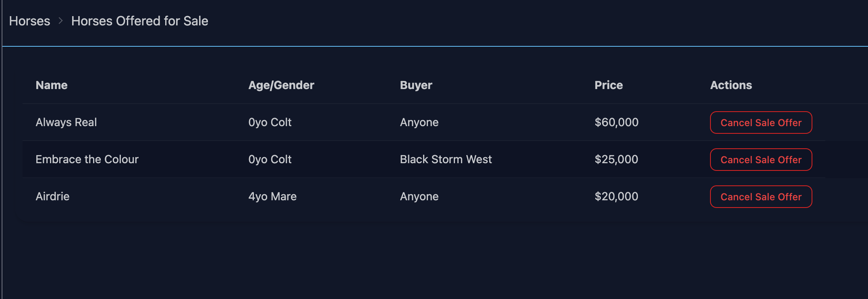Click the Name column header
This screenshot has height=299, width=868.
tap(52, 85)
